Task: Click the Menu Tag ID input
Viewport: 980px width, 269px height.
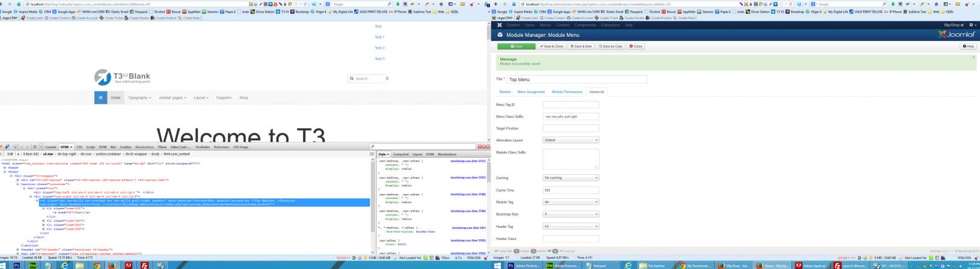Action: (x=570, y=105)
